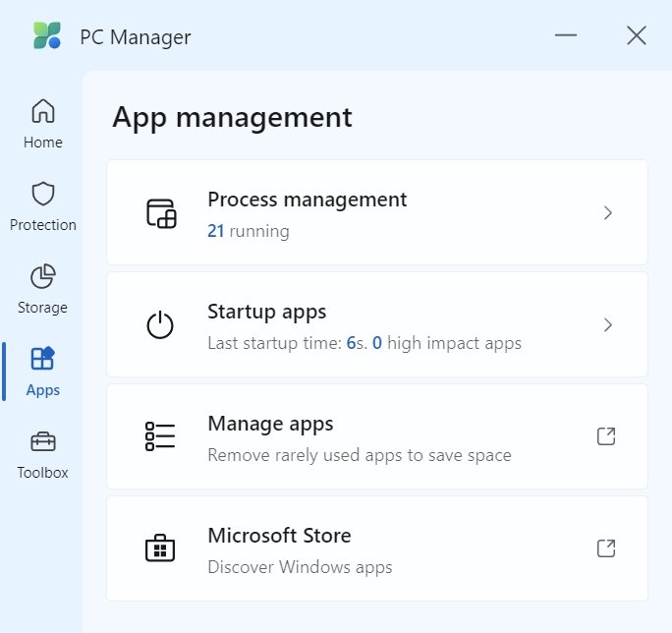Open the Startup apps title
Screen dimensions: 672x633
pos(267,312)
